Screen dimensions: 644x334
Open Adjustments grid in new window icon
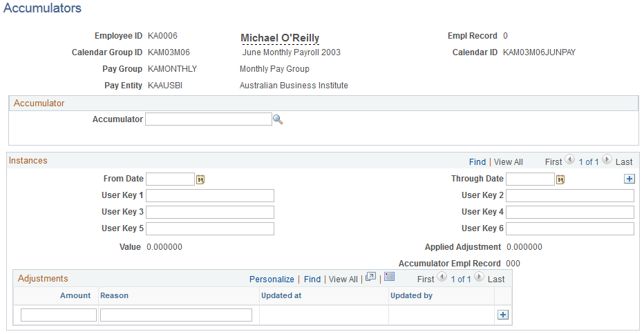[x=370, y=277]
